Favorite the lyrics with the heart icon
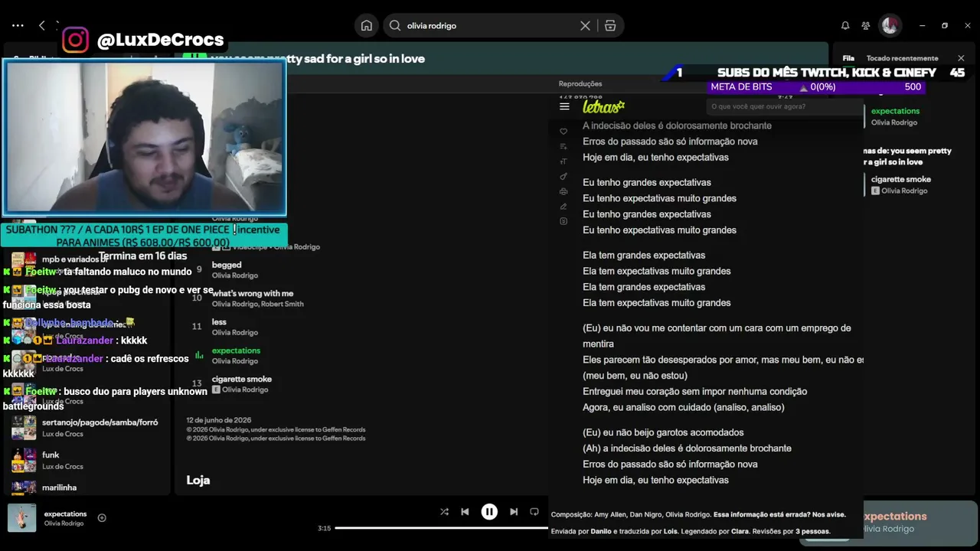Image resolution: width=980 pixels, height=551 pixels. 563,132
